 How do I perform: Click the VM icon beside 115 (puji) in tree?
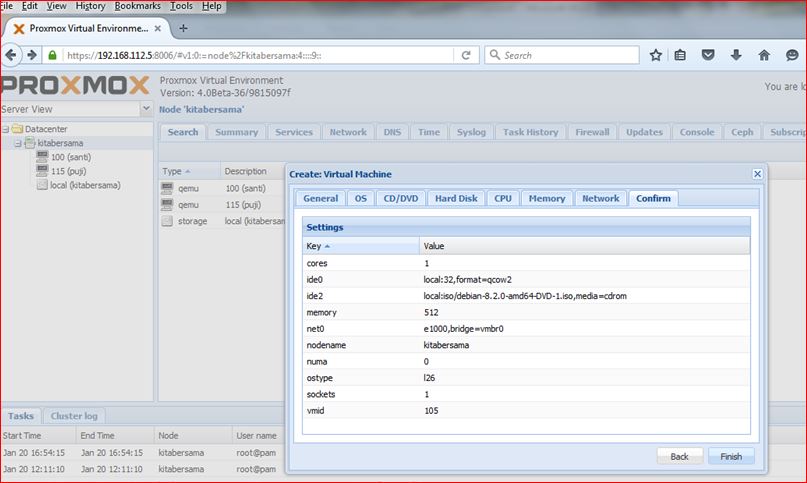[43, 170]
